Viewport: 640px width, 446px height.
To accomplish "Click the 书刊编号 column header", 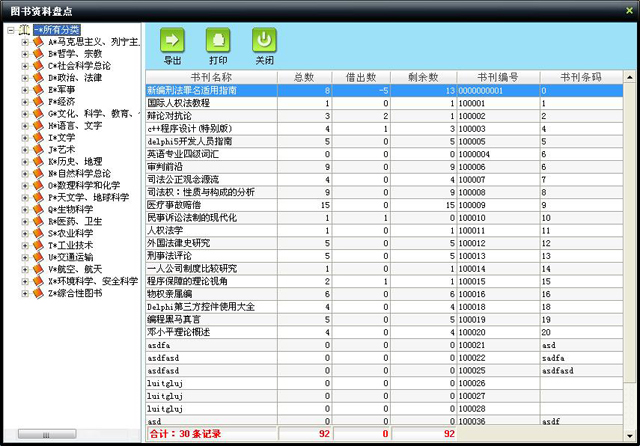I will coord(496,77).
